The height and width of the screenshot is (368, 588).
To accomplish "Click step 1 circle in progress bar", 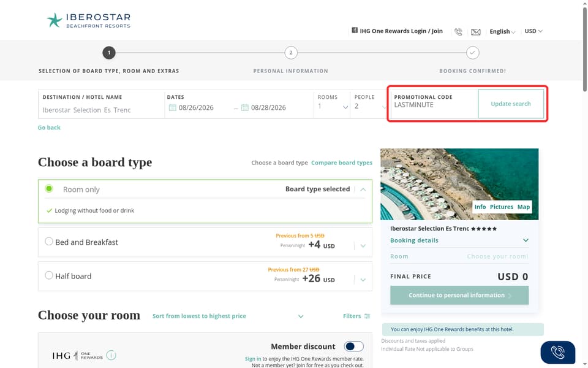I will [109, 53].
